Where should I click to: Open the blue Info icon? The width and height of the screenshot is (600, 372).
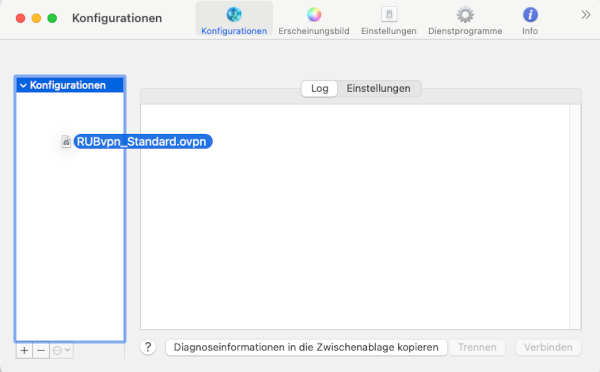click(x=530, y=15)
